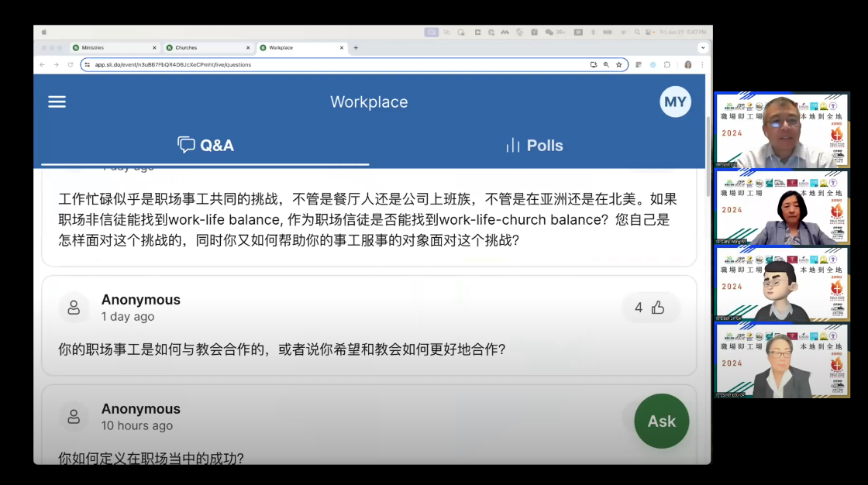The height and width of the screenshot is (485, 868).
Task: Click the '10 hours ago' timestamp
Action: (136, 426)
